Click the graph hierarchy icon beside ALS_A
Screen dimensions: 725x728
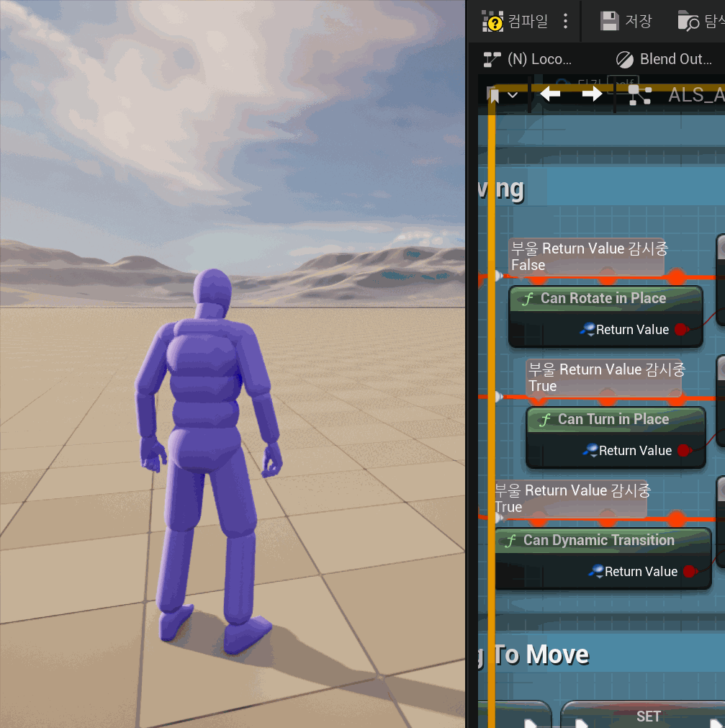tap(640, 95)
